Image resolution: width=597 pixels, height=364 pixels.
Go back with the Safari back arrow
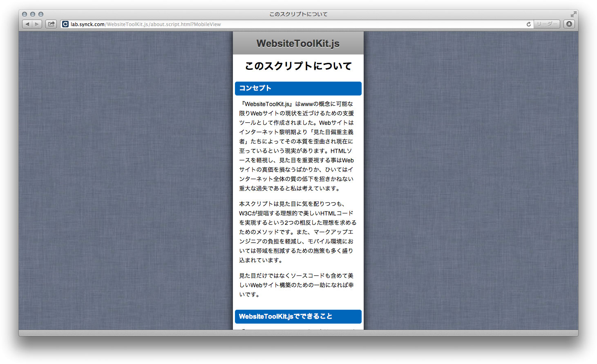click(27, 24)
